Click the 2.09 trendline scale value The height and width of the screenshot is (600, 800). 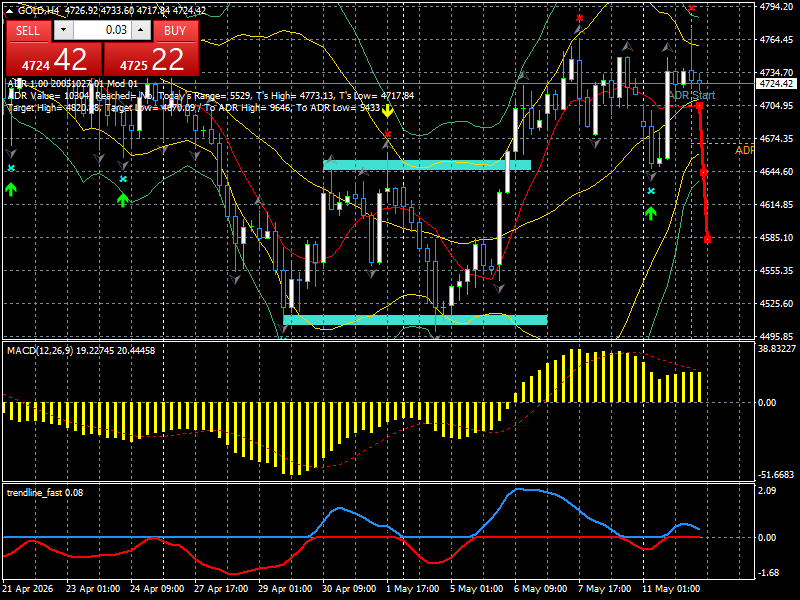(x=767, y=490)
